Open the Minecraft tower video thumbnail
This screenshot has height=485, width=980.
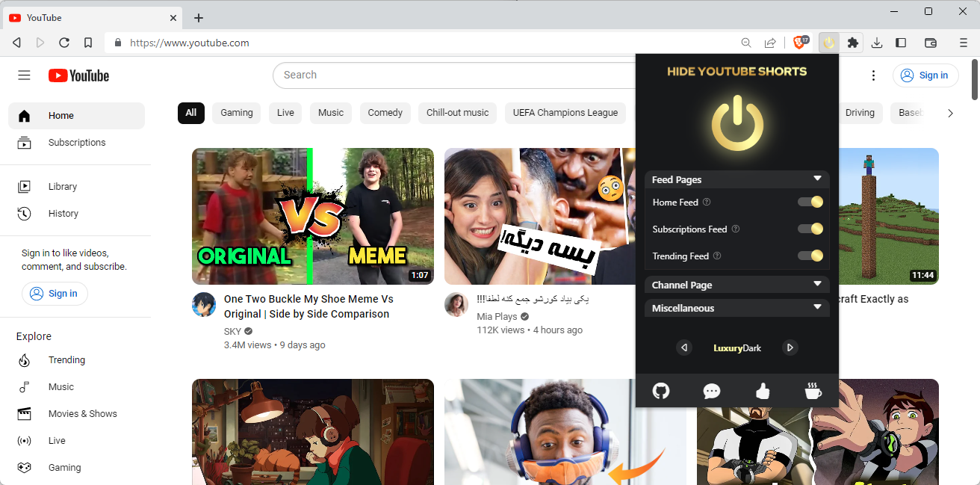click(x=889, y=216)
